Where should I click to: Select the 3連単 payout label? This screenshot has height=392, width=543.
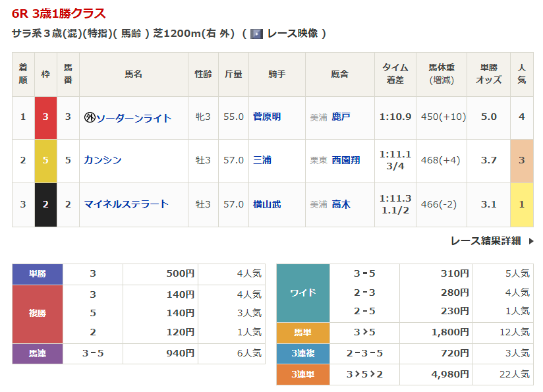pos(302,374)
